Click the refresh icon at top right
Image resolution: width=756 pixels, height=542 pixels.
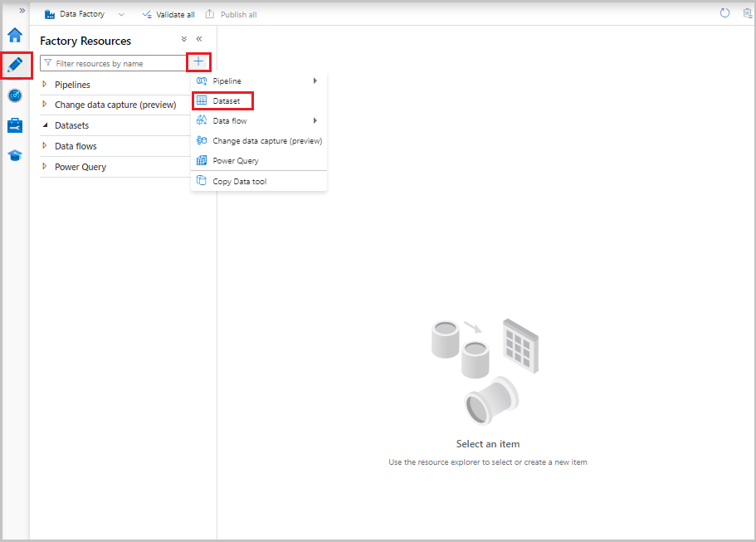(724, 13)
